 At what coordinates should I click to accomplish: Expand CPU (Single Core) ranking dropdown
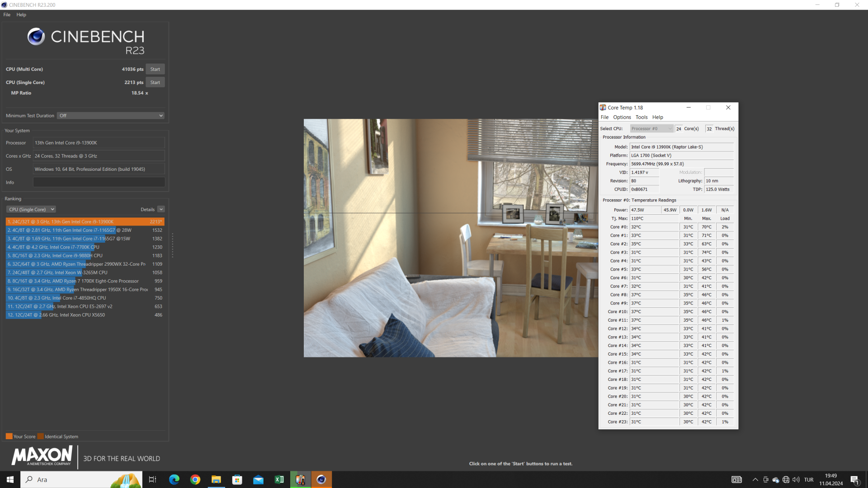(x=31, y=209)
